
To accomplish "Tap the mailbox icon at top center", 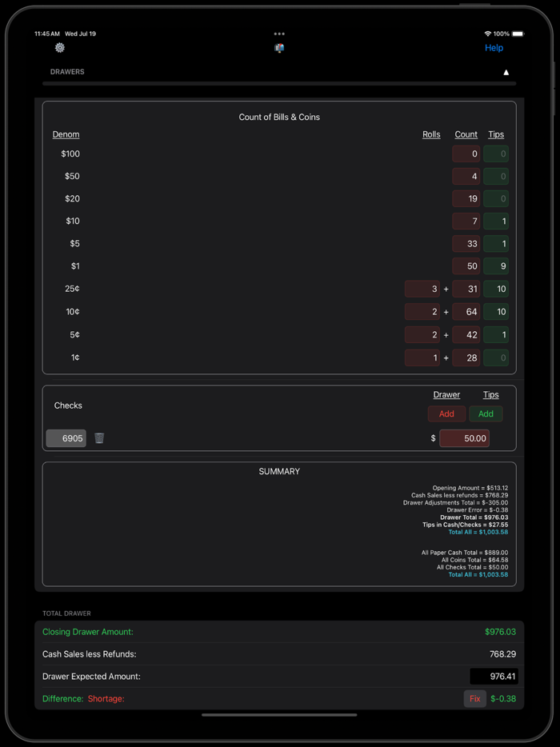I will tap(279, 48).
